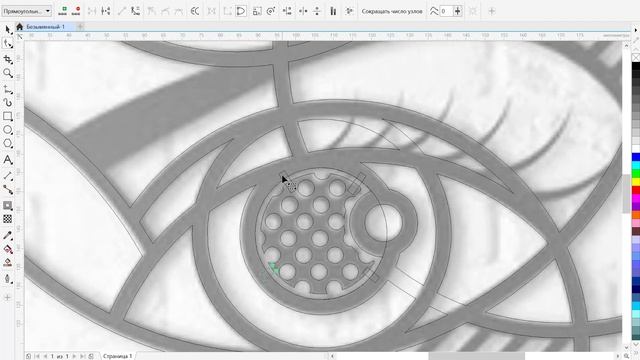Click the curve smoothness plus stepper

pos(458,11)
